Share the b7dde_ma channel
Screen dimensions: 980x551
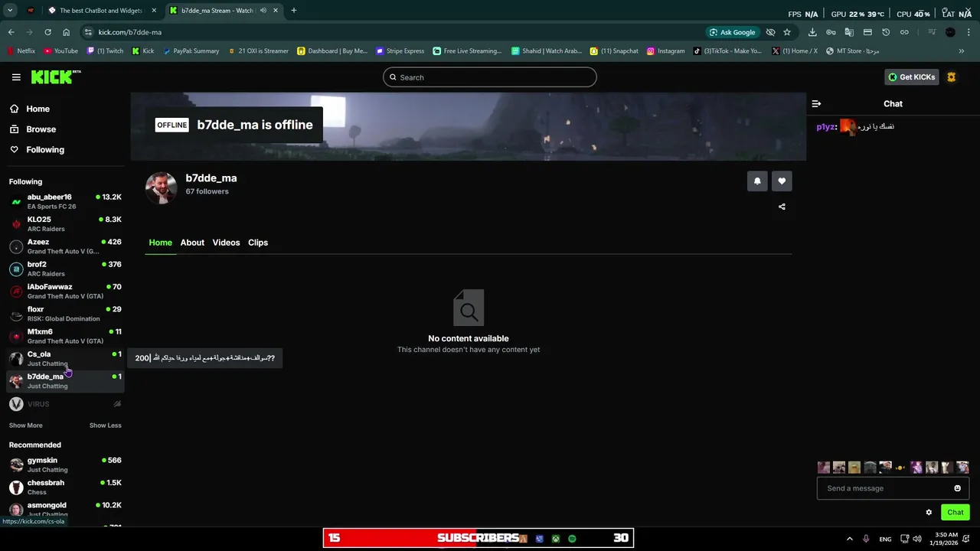pos(782,207)
